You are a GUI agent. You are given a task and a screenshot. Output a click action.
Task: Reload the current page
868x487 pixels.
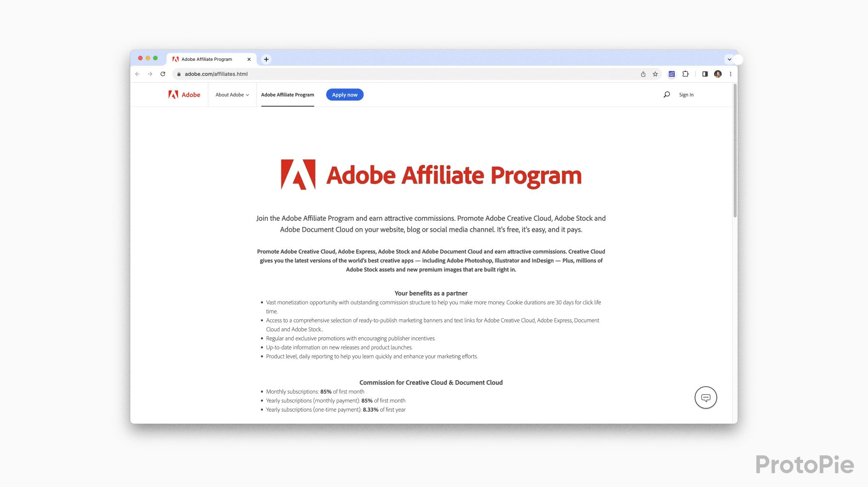(x=163, y=74)
